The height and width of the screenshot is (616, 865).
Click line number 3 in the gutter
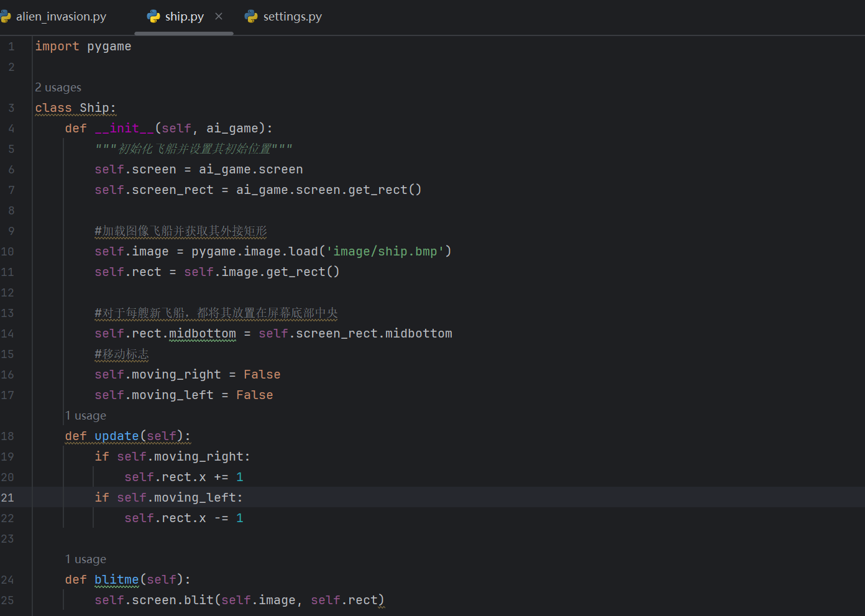[x=11, y=108]
